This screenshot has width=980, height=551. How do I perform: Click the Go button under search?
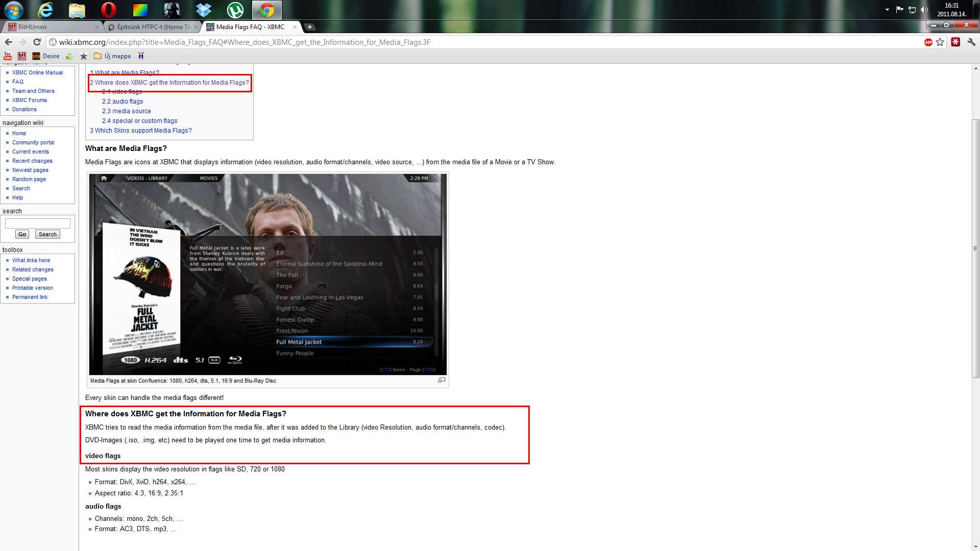click(x=22, y=234)
